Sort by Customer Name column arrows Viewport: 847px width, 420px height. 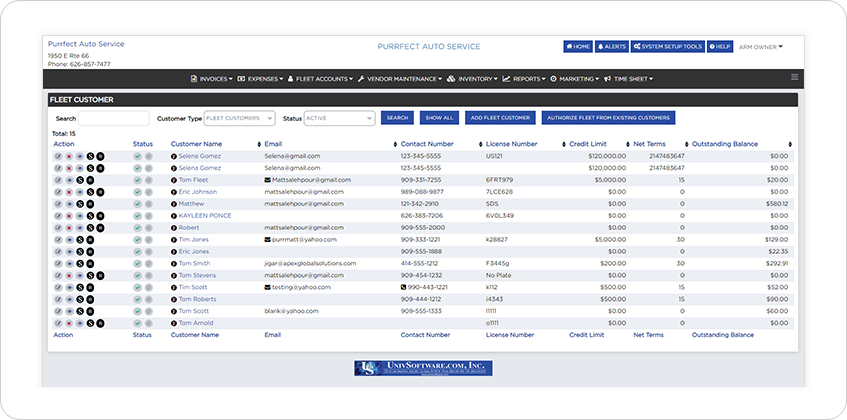click(x=258, y=145)
